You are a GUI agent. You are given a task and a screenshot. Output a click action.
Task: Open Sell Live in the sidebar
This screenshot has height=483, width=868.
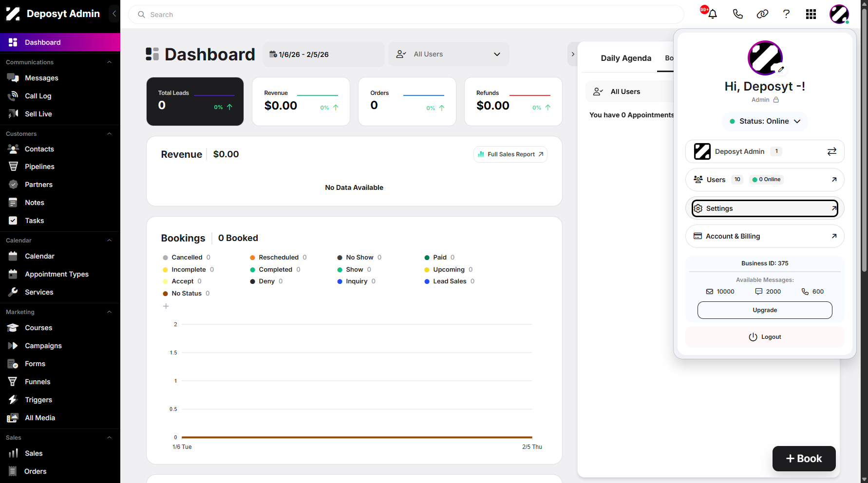60,114
